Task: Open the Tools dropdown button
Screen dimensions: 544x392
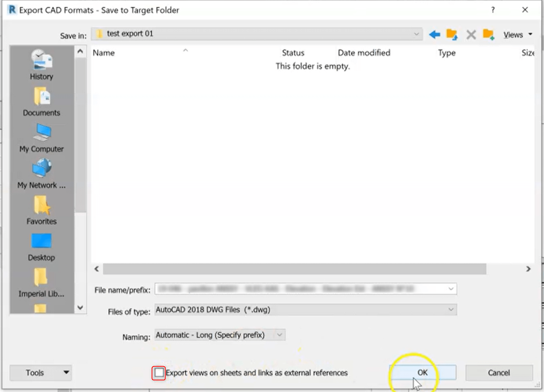Action: coord(41,373)
